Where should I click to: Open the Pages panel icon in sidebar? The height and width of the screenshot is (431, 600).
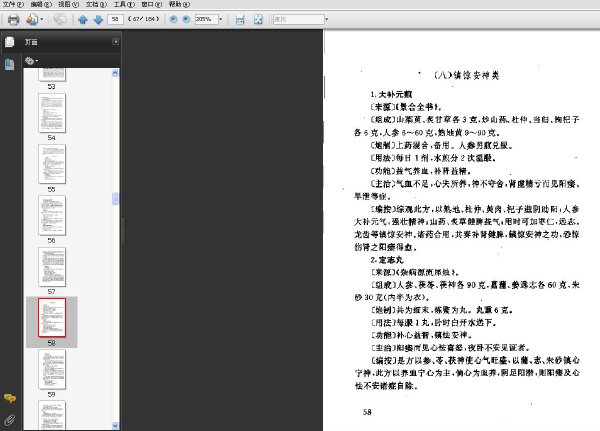coord(9,42)
